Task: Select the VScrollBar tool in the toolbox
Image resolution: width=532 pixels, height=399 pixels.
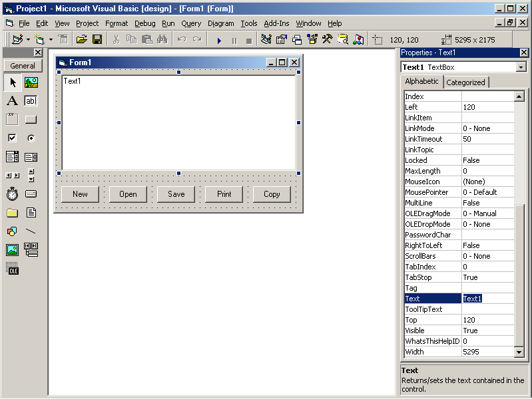Action: [x=31, y=176]
